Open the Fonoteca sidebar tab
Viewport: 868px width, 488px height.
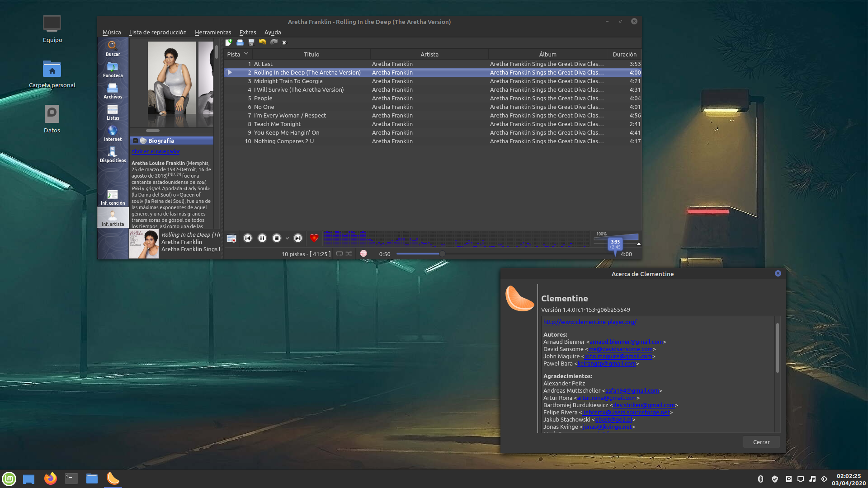(113, 70)
